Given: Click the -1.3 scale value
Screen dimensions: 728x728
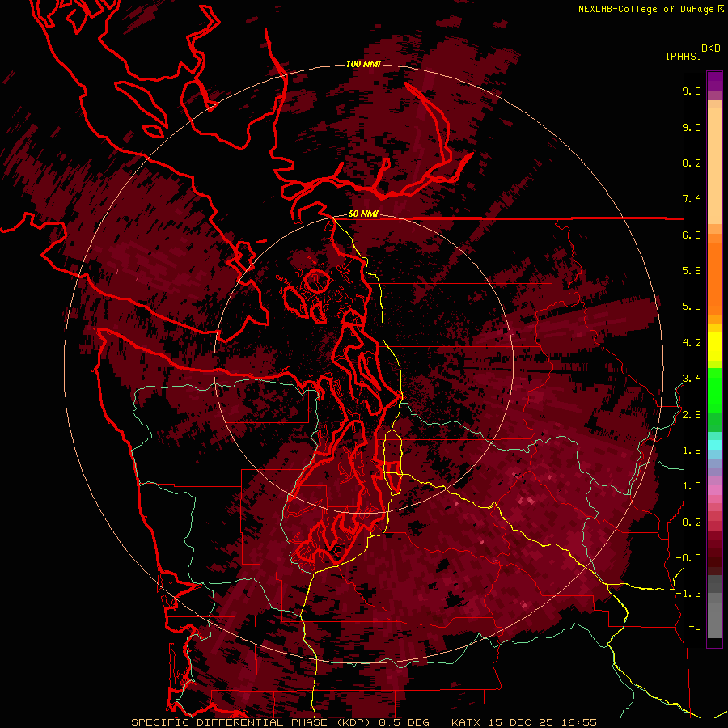Looking at the screenshot, I should (x=688, y=594).
